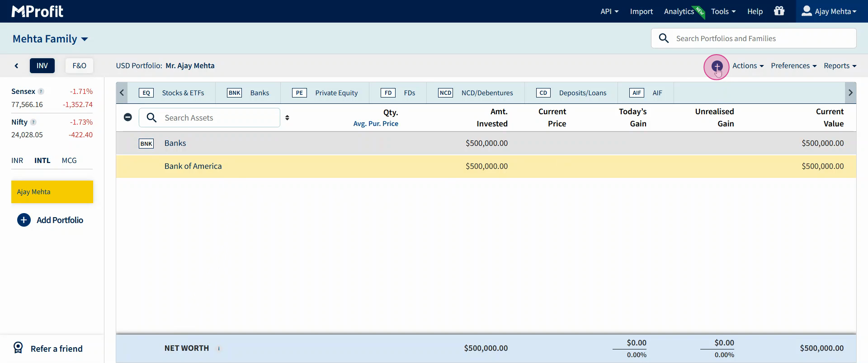Image resolution: width=868 pixels, height=363 pixels.
Task: Toggle the asset sort order arrows
Action: coord(287,118)
